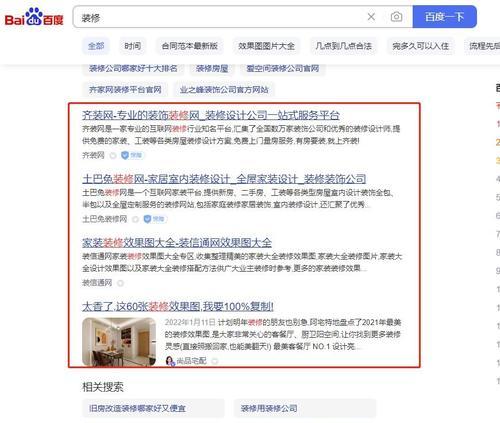Click the small circle icon beside 土巴兔装修网 source
This screenshot has height=423, width=500.
[x=135, y=219]
